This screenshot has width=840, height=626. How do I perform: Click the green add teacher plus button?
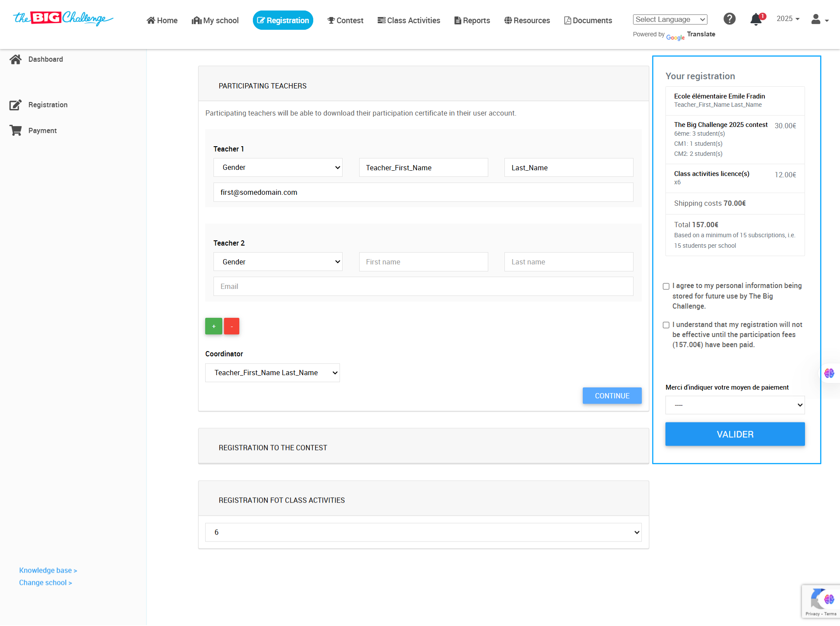tap(213, 326)
